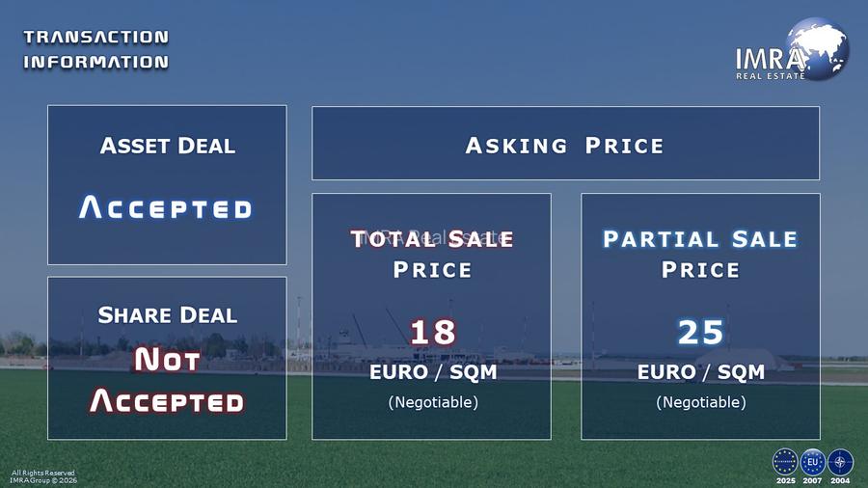
Task: Click Negotiable note under Partial Sale Price
Action: 700,402
